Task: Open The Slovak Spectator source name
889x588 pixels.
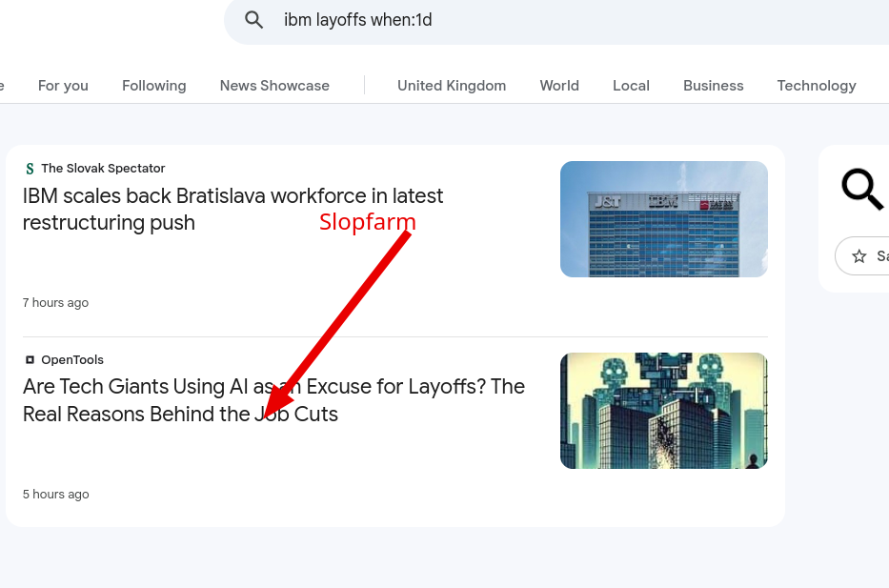Action: 103,169
